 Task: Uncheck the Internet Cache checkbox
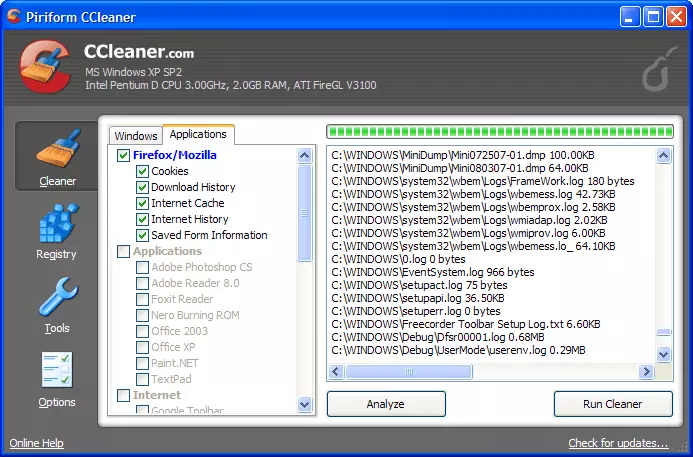point(143,203)
